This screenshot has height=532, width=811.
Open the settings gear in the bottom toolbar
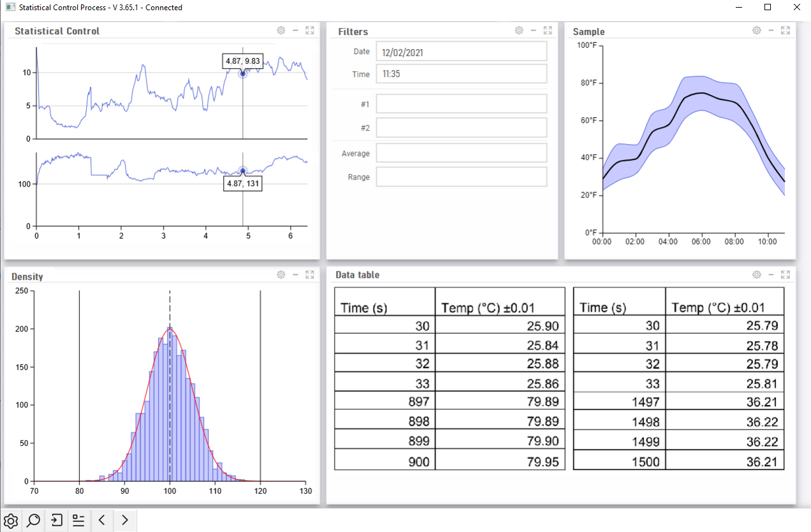pos(10,521)
